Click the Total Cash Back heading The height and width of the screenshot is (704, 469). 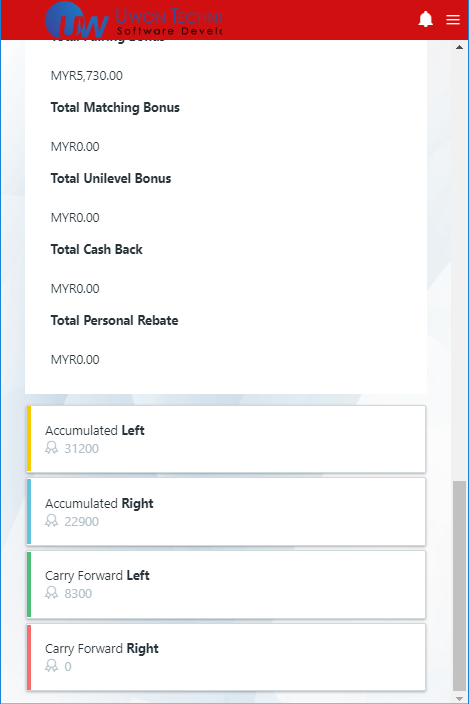pyautogui.click(x=96, y=250)
